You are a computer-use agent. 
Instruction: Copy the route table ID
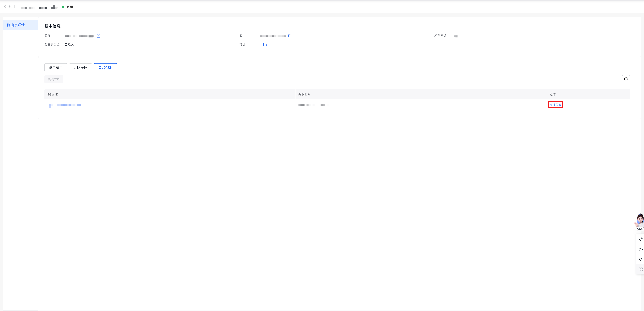coord(289,36)
